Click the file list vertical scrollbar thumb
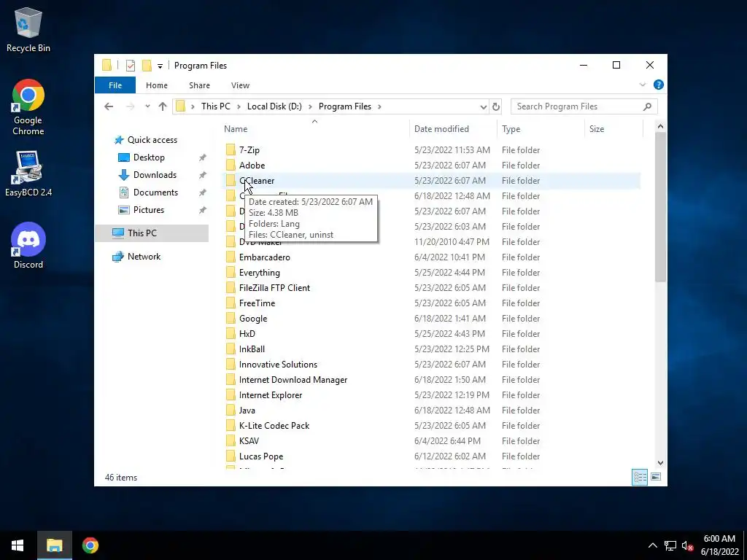This screenshot has height=560, width=747. point(660,207)
